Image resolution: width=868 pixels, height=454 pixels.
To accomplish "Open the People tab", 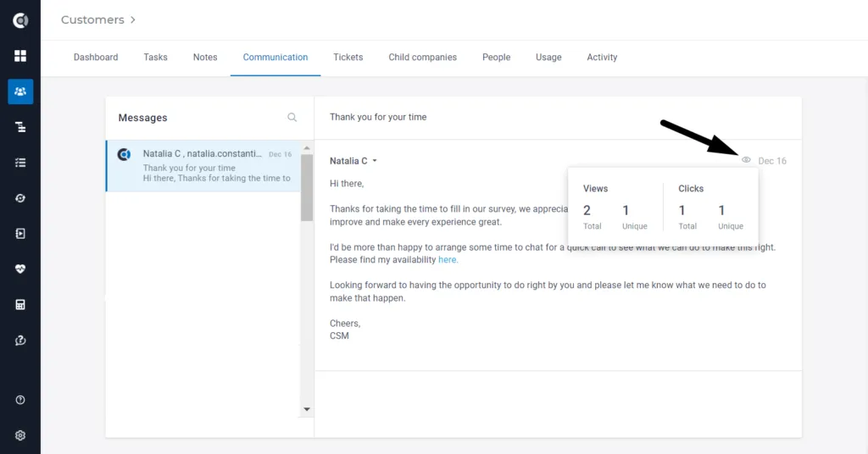I will 497,57.
